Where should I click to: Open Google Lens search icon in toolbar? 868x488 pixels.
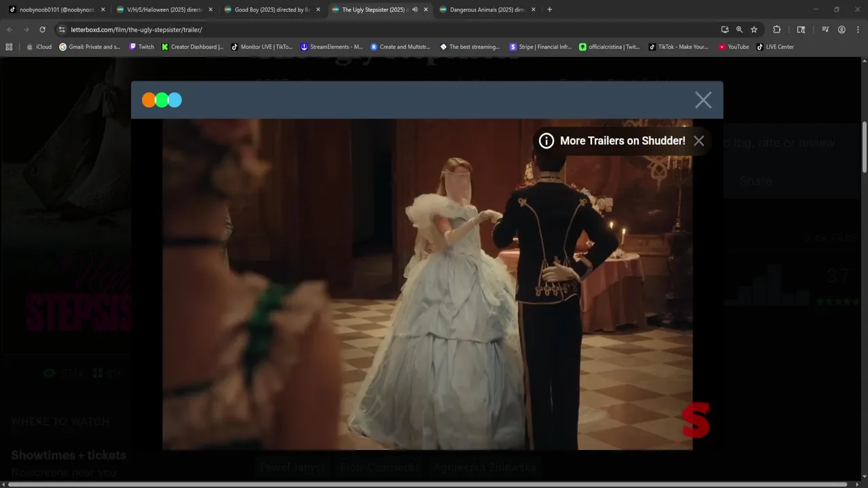(x=801, y=30)
